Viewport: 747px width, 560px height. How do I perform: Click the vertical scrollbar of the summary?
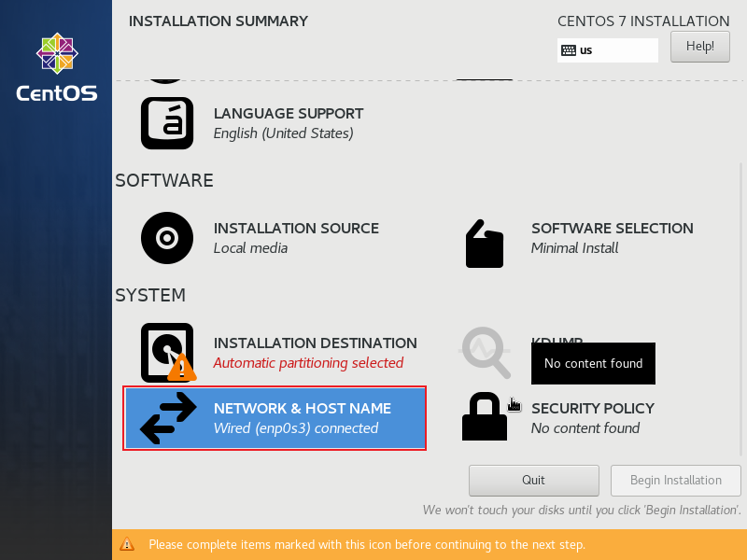click(x=740, y=310)
